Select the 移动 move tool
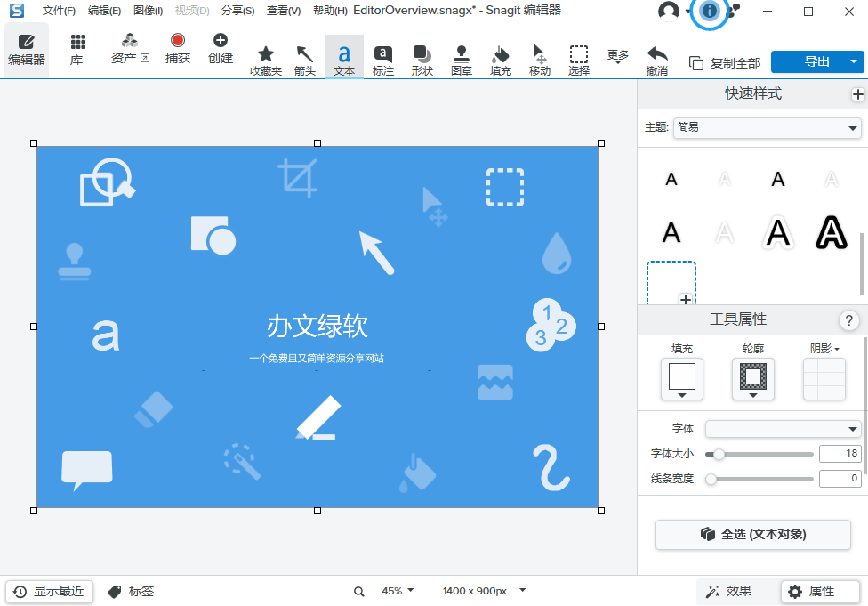Viewport: 868px width, 606px height. (539, 61)
